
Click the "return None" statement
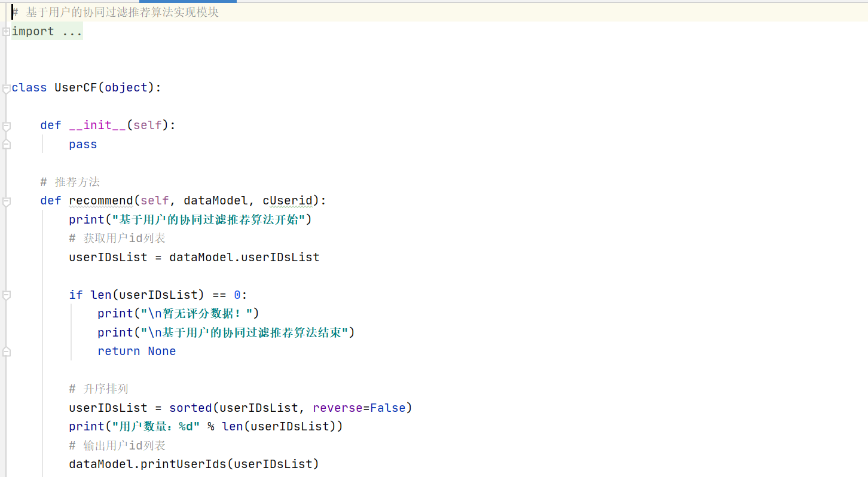pyautogui.click(x=137, y=351)
